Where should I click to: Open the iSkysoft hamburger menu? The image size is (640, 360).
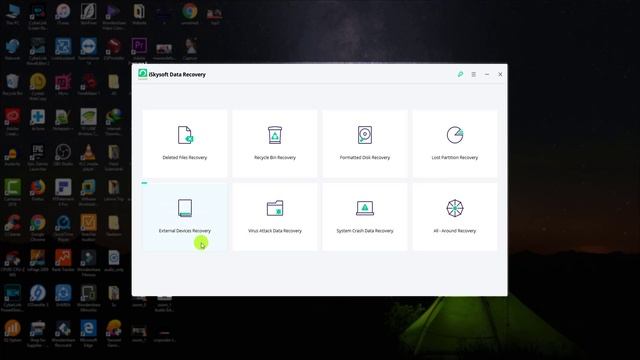click(473, 74)
